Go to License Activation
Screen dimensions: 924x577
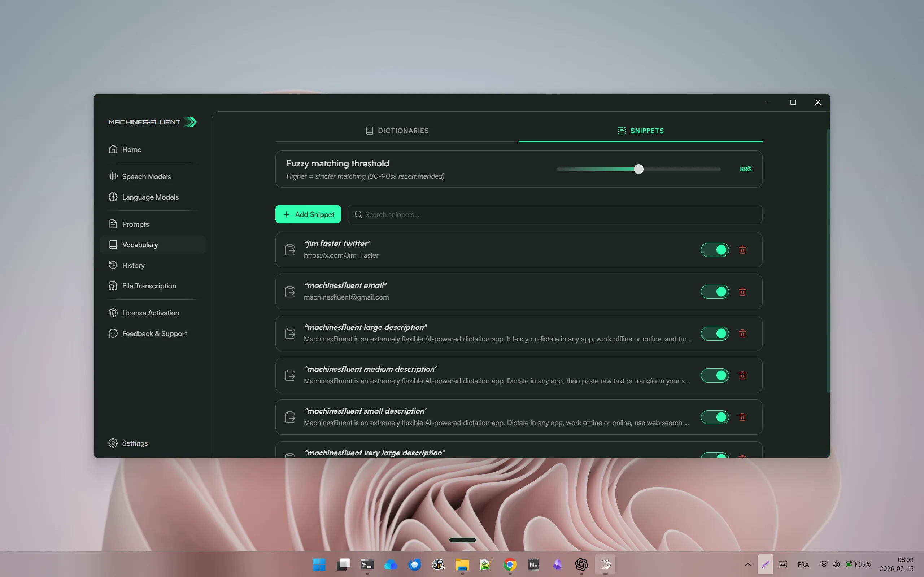coord(153,313)
